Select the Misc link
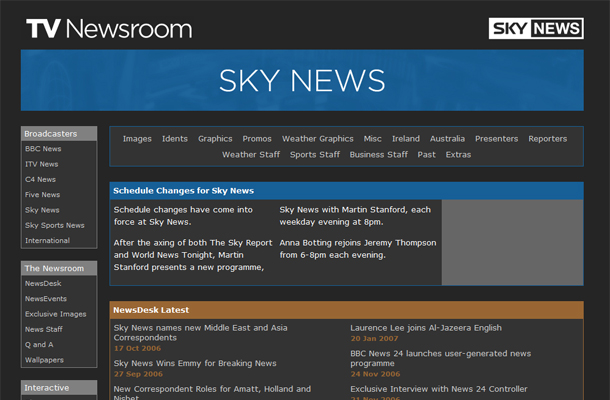The width and height of the screenshot is (610, 400). pos(372,139)
